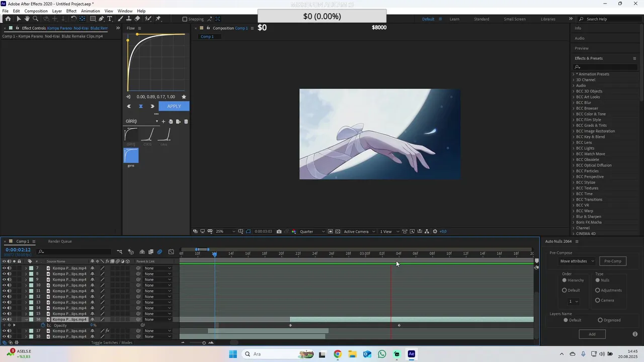The image size is (644, 362).
Task: Toggle transparency grid in viewer footer
Action: pyautogui.click(x=338, y=231)
